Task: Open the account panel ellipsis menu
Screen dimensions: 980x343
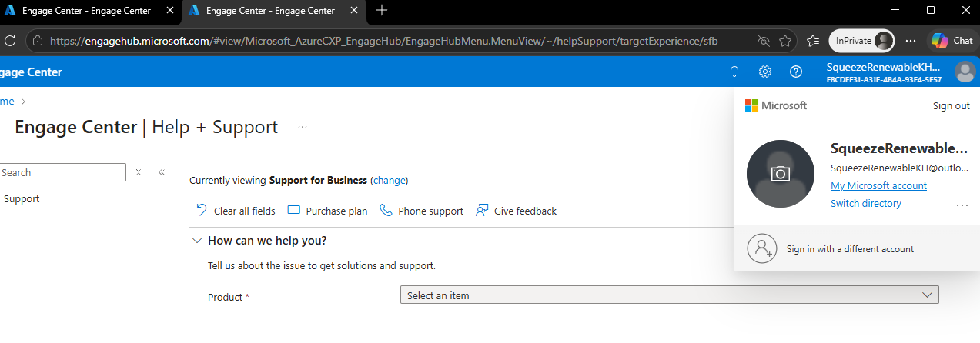Action: (x=962, y=205)
